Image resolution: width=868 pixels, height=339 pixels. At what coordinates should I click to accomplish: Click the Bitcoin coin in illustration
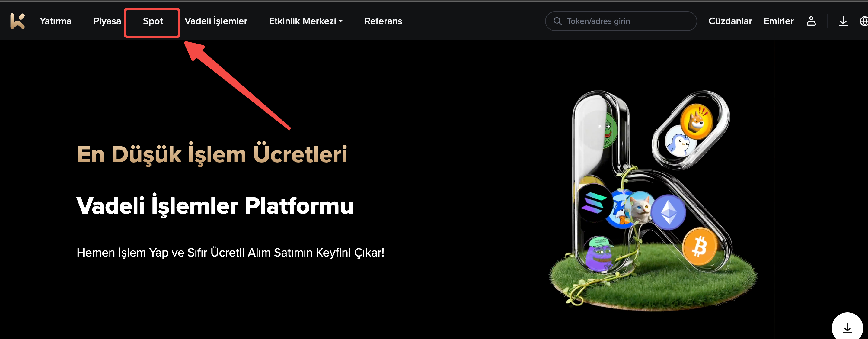tap(700, 246)
